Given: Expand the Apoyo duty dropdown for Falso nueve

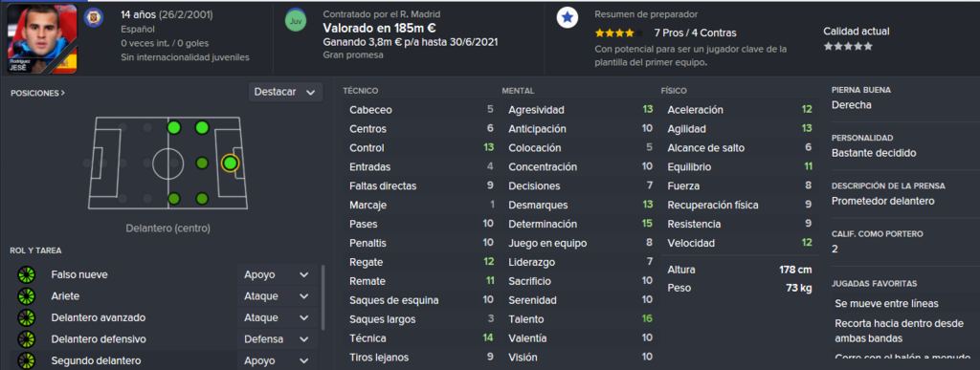Looking at the screenshot, I should pyautogui.click(x=277, y=274).
